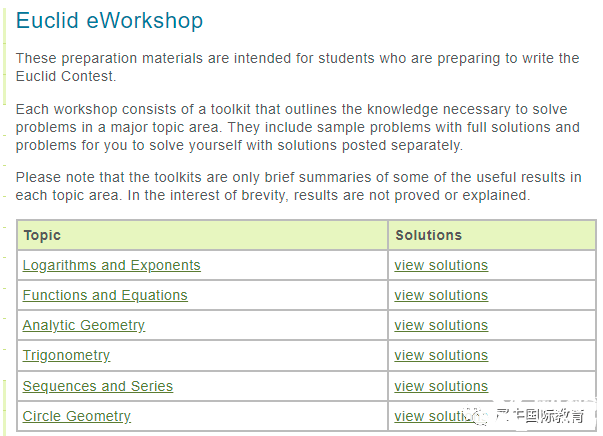Open the Functions and Equations workshop link
603x436 pixels.
tap(105, 295)
